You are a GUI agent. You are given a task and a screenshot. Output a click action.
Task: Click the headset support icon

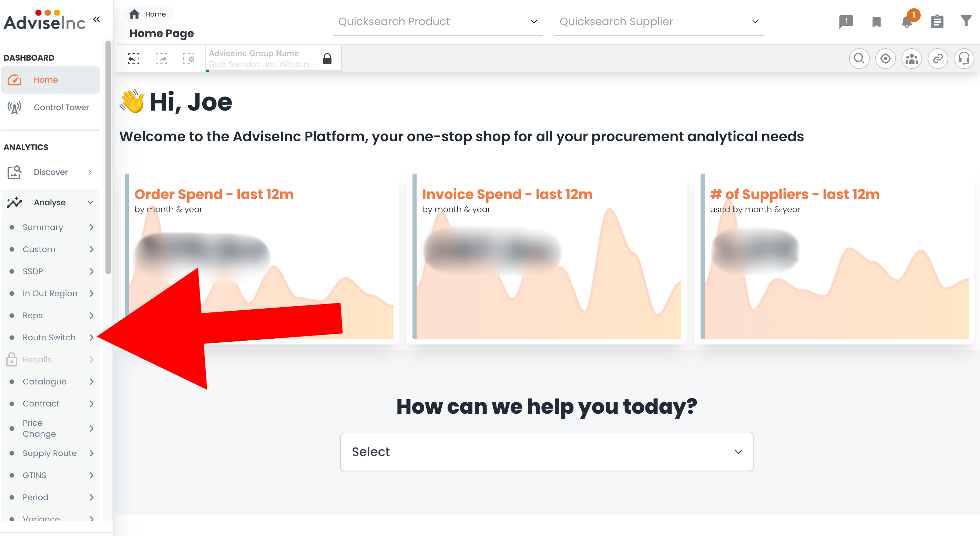[x=964, y=59]
